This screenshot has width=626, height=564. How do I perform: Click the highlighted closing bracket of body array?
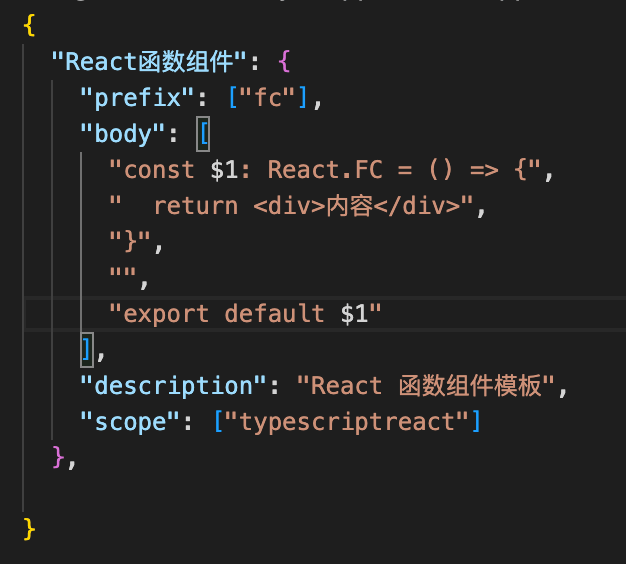pos(88,349)
